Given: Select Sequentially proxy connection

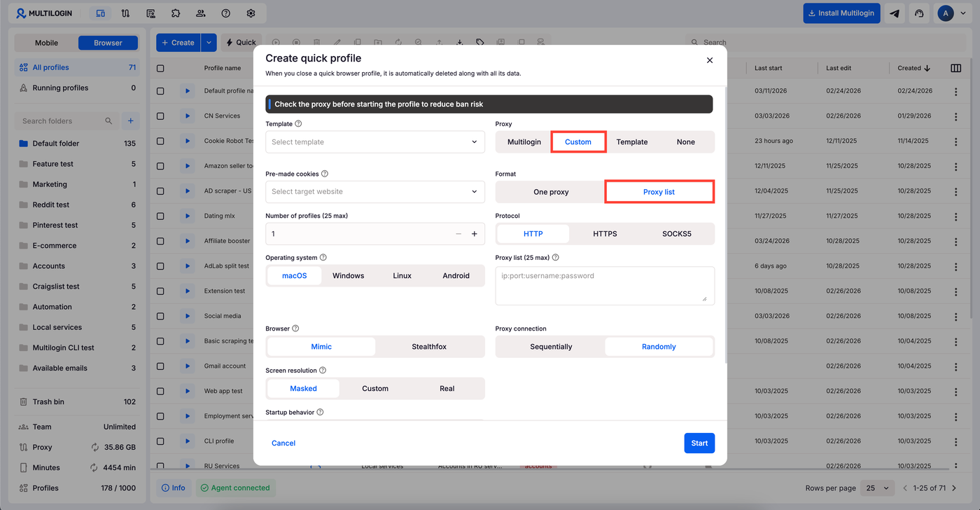Looking at the screenshot, I should pyautogui.click(x=551, y=347).
